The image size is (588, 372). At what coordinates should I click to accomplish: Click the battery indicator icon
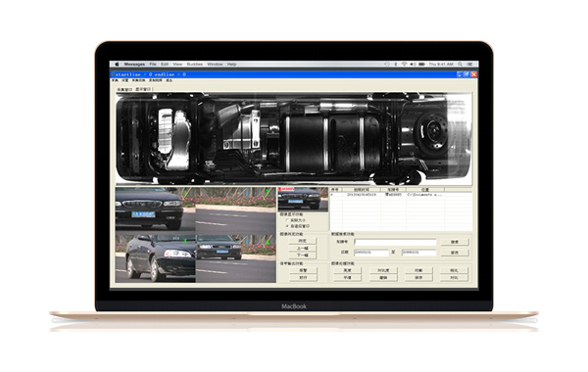pyautogui.click(x=422, y=65)
